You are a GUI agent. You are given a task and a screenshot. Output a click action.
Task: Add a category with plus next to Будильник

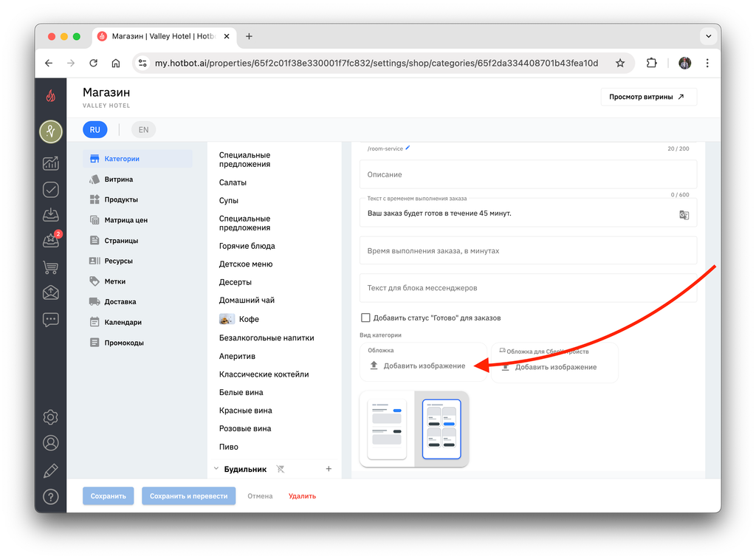pos(329,469)
